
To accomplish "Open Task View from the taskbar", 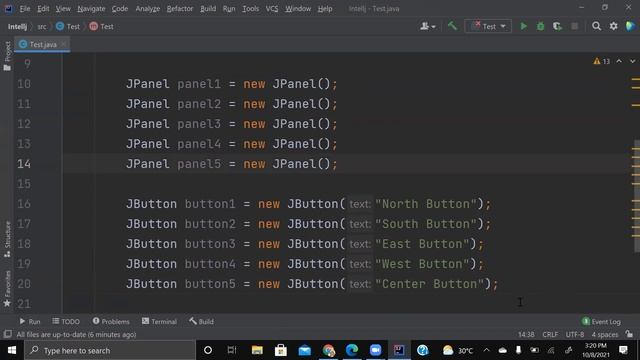I will coord(232,350).
